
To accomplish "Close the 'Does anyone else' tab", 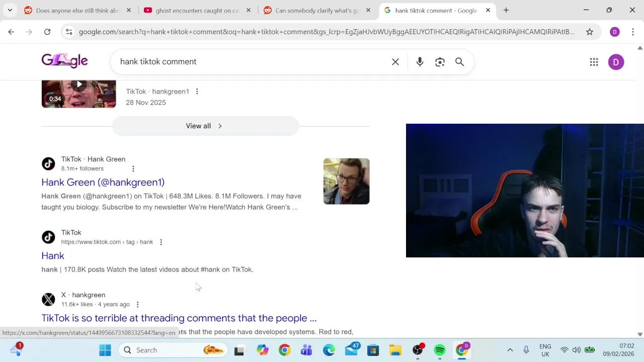I will tap(129, 10).
